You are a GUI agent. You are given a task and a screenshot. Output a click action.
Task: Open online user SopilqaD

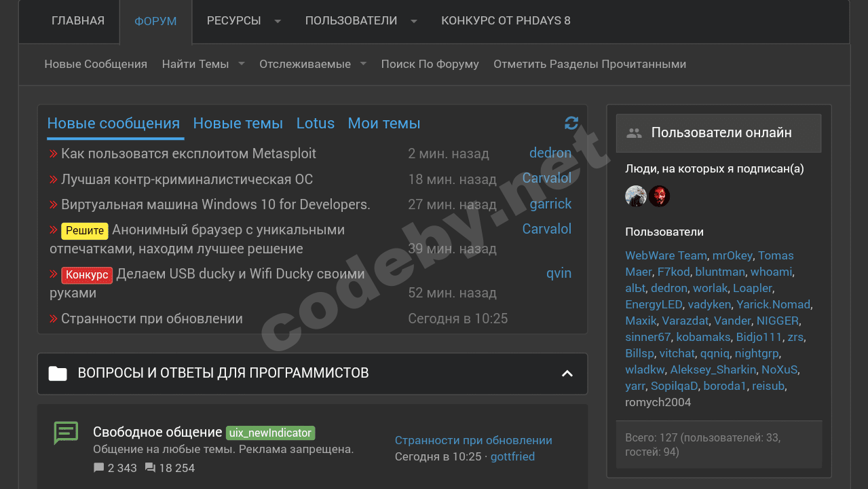[x=674, y=386]
